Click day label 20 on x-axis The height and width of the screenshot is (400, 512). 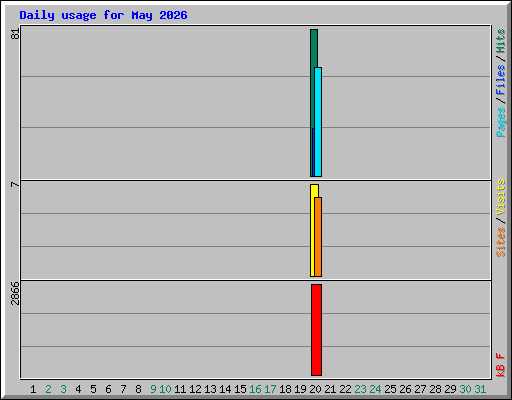point(315,389)
